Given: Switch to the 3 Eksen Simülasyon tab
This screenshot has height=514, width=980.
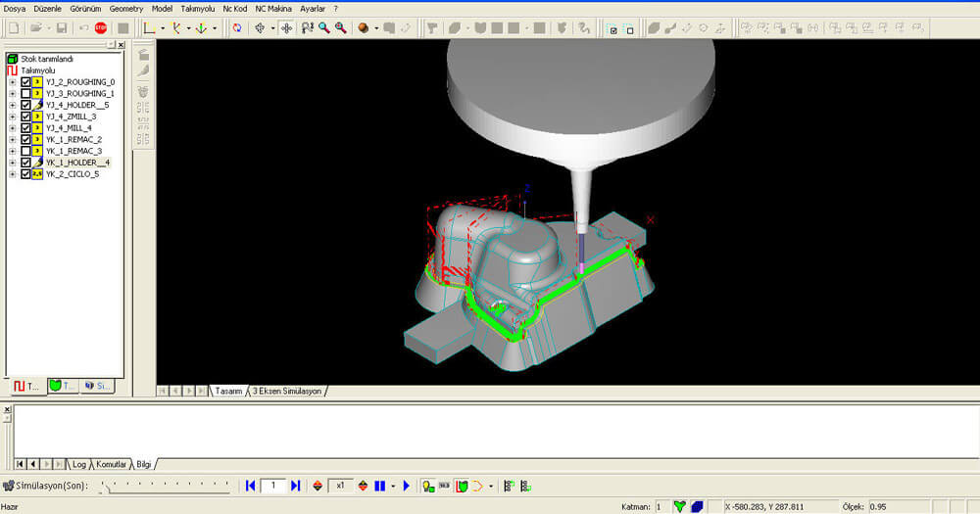Looking at the screenshot, I should point(286,391).
